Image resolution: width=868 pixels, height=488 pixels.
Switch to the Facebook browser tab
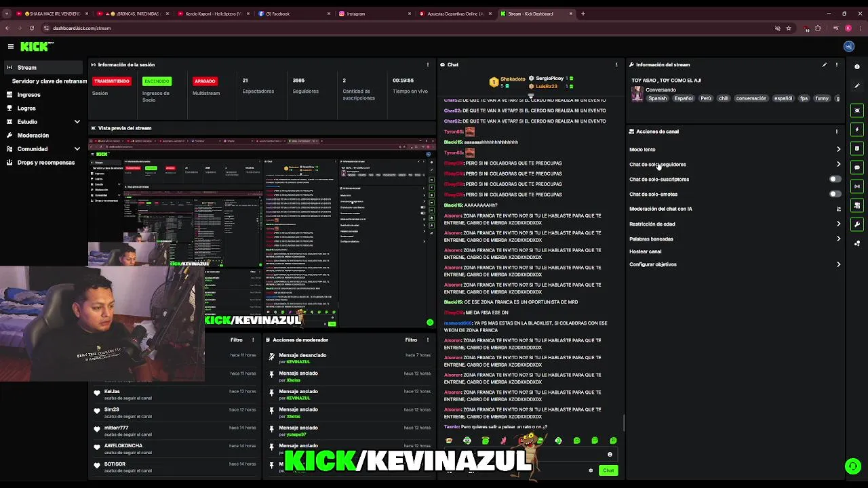pyautogui.click(x=294, y=14)
